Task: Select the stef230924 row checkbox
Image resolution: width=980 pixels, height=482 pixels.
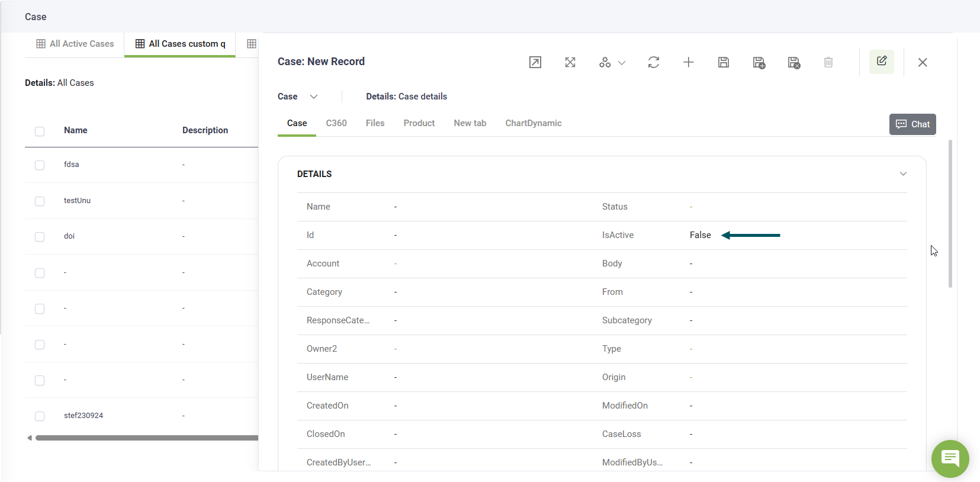Action: (40, 416)
